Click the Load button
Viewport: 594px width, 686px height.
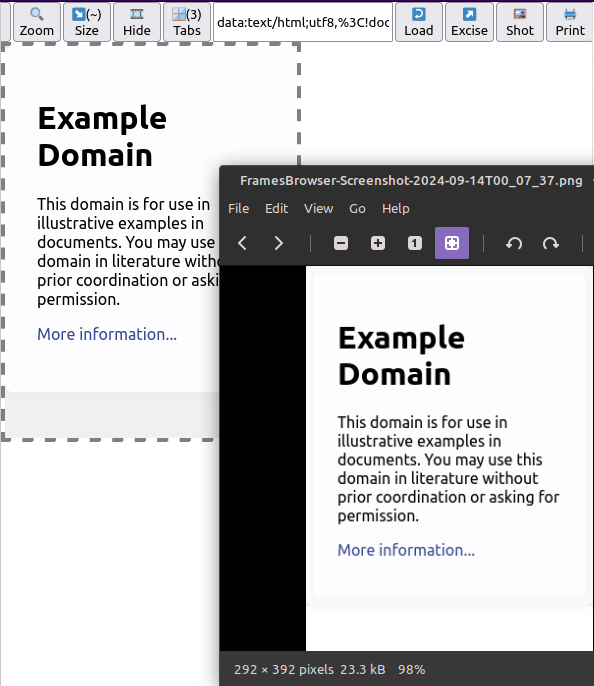pyautogui.click(x=419, y=22)
